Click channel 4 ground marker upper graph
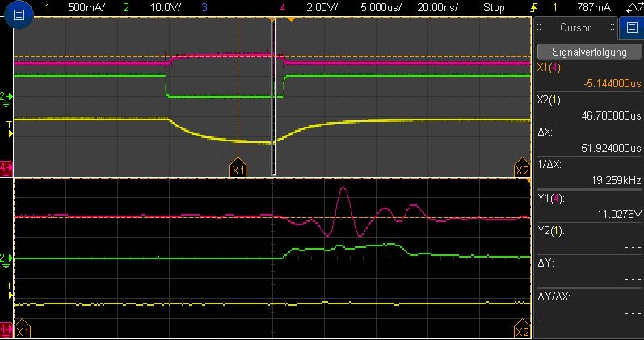The image size is (644, 340). [6, 167]
